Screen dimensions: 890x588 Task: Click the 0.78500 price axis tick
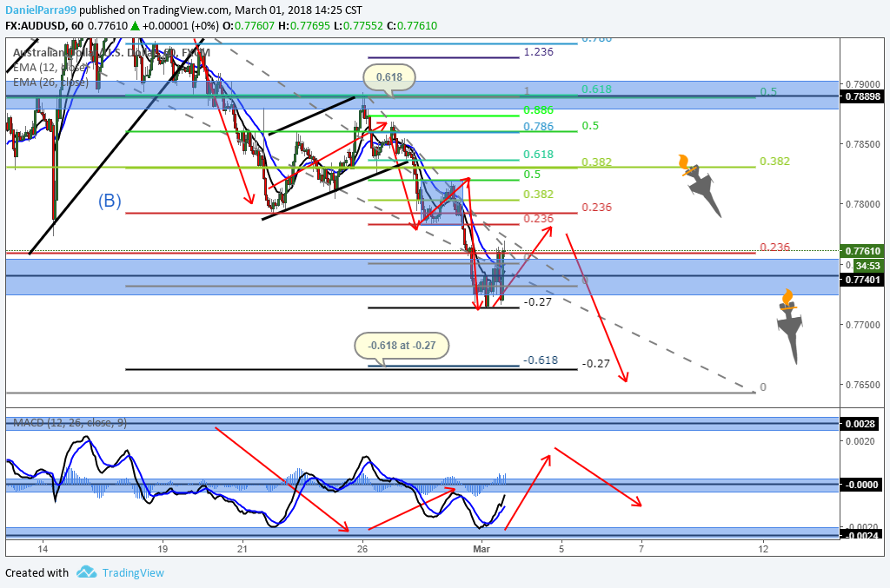pyautogui.click(x=863, y=144)
